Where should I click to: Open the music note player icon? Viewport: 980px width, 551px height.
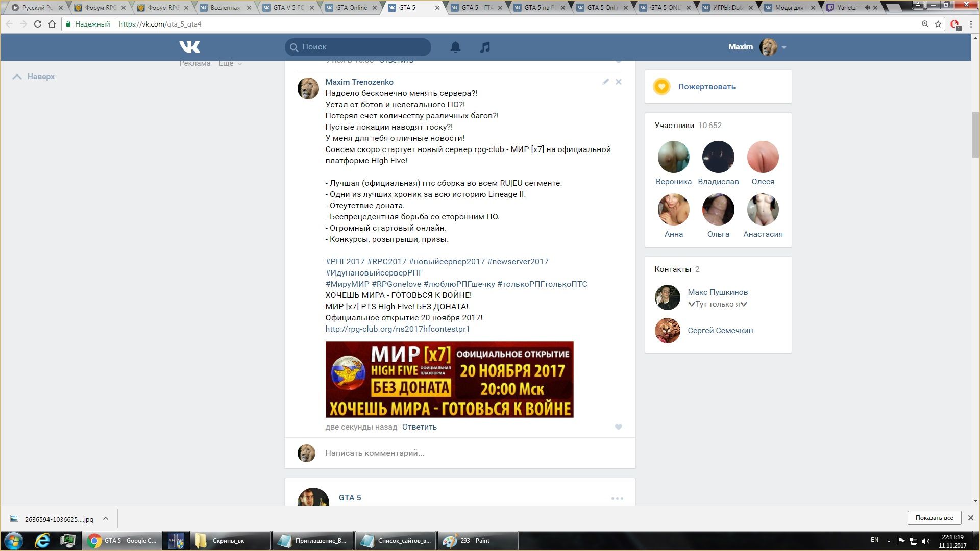pos(485,47)
